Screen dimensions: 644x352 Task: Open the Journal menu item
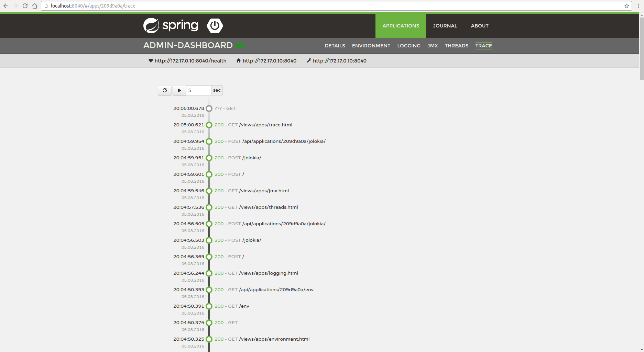445,26
